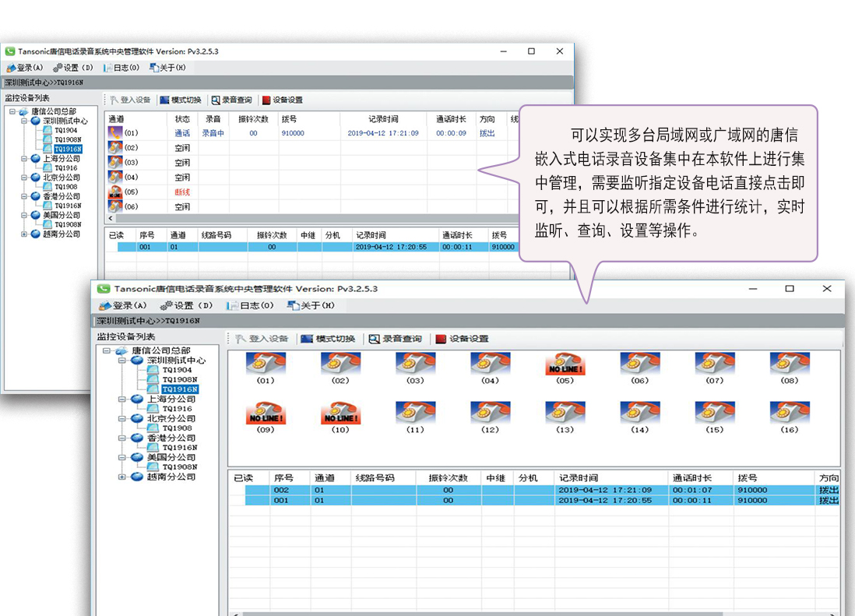Choose channel (07) phone icon in front window
This screenshot has height=616, width=855.
(x=715, y=364)
